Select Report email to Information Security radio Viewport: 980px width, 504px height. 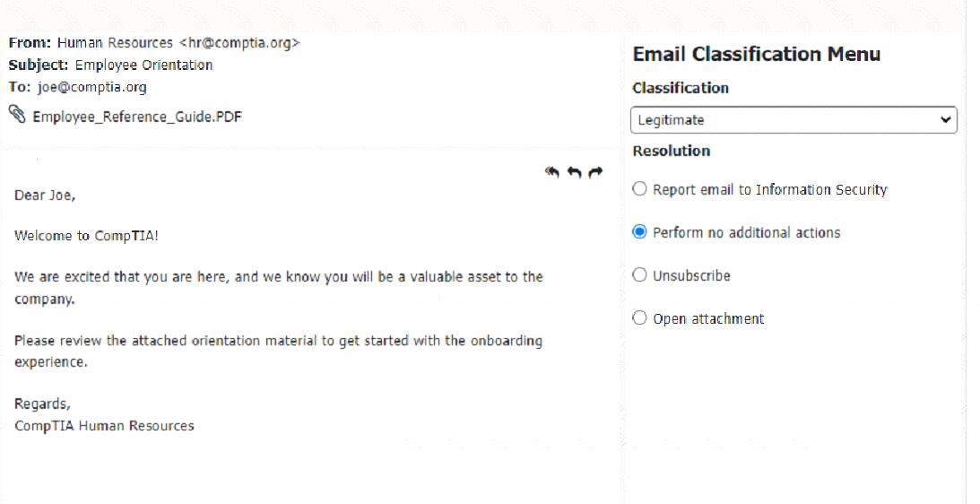pyautogui.click(x=639, y=189)
